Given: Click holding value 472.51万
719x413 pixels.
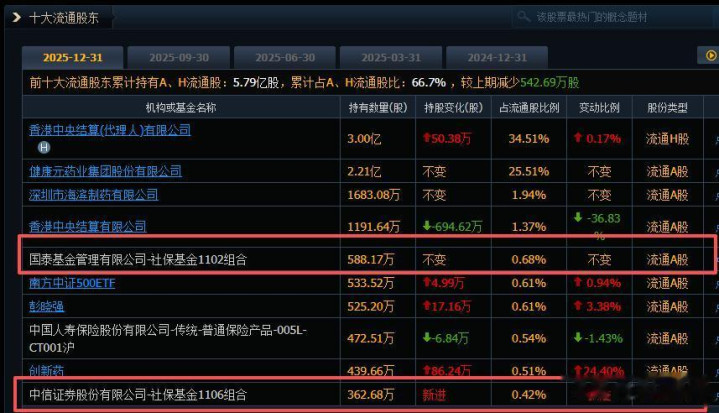Looking at the screenshot, I should tap(371, 338).
